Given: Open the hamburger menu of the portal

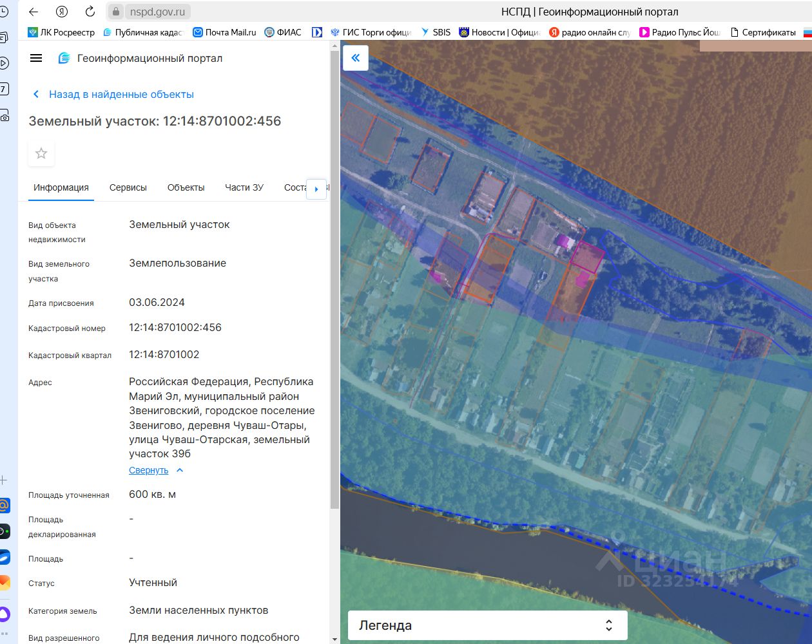Looking at the screenshot, I should [36, 58].
